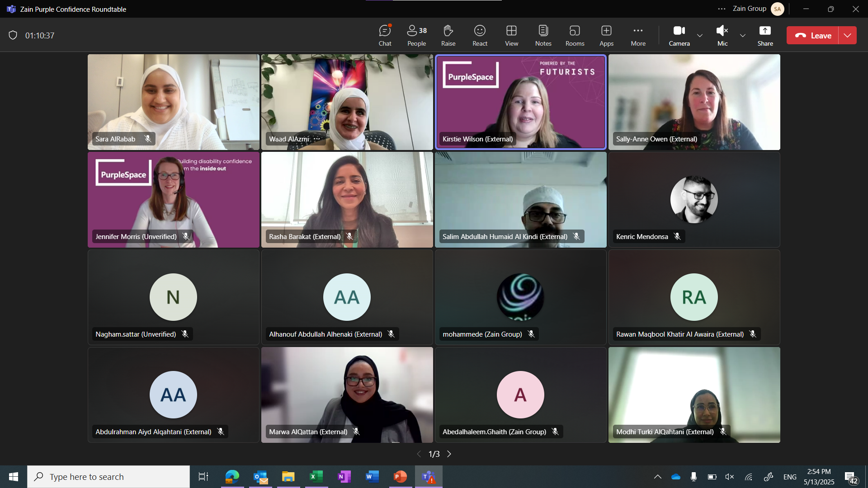This screenshot has width=868, height=488.
Task: Expand the Leave options dropdown
Action: (x=848, y=35)
